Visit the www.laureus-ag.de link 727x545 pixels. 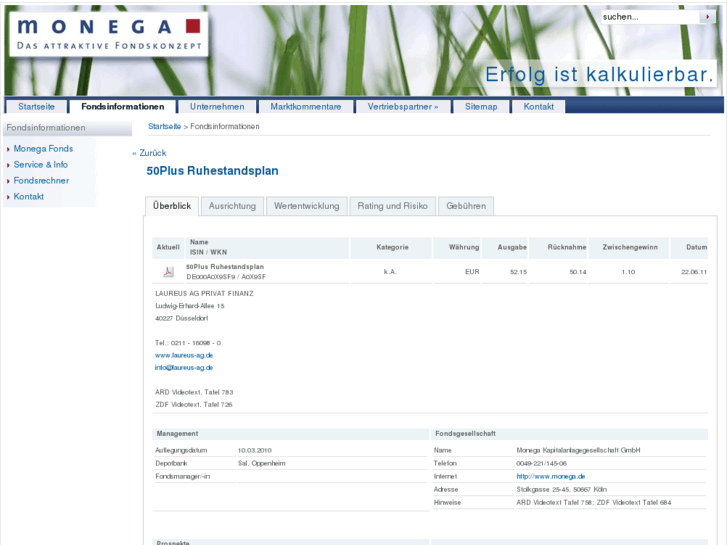184,355
